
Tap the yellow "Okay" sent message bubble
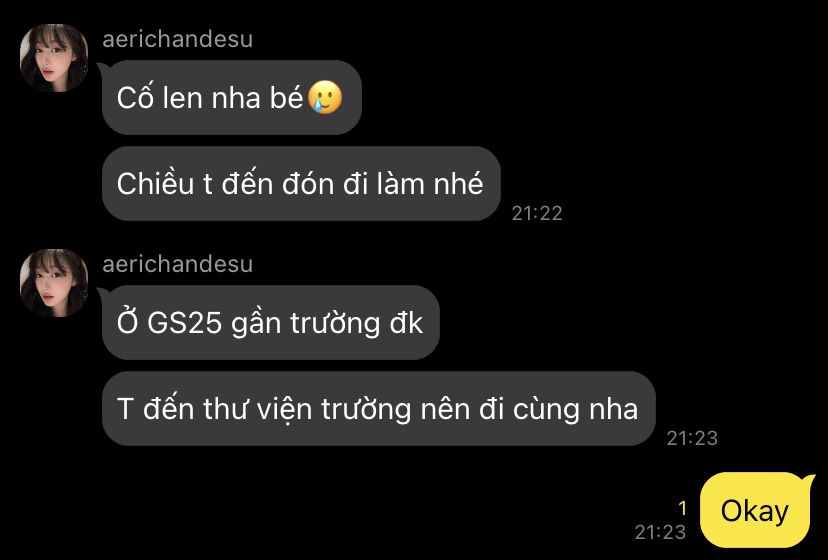click(755, 510)
